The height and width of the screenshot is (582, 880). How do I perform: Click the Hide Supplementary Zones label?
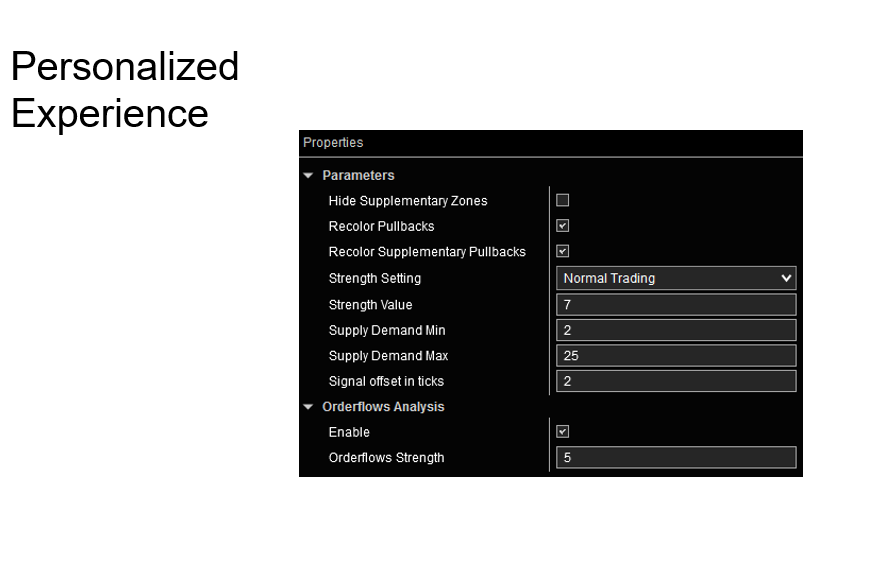(408, 201)
